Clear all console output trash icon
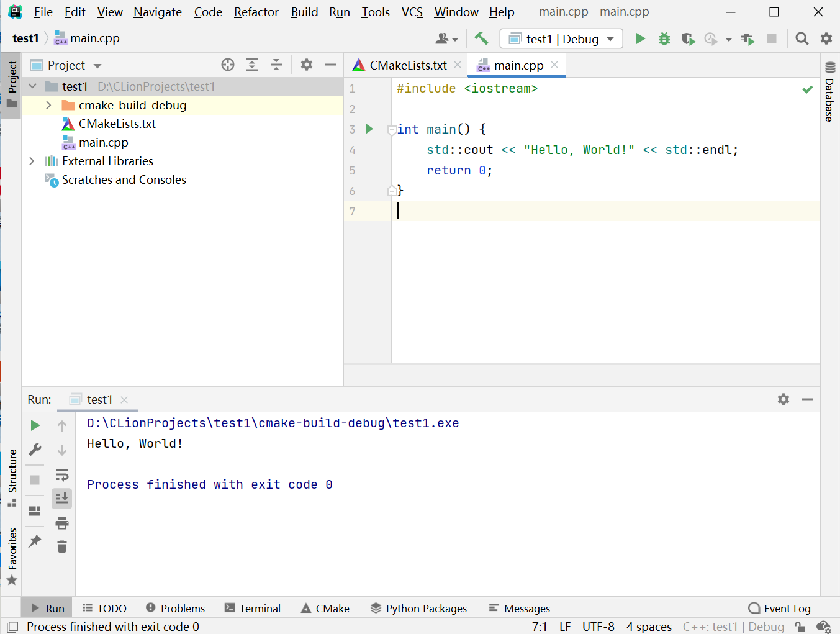The height and width of the screenshot is (634, 840). pyautogui.click(x=62, y=546)
